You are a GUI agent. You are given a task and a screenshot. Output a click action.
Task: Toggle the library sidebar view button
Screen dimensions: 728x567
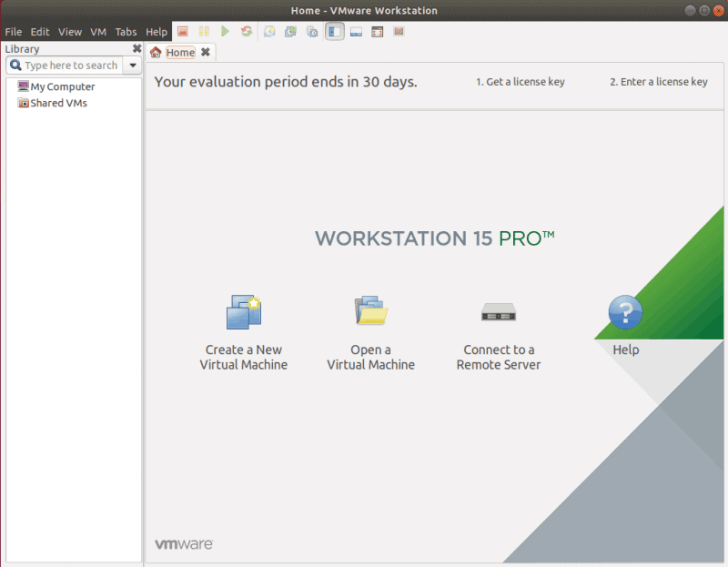pyautogui.click(x=334, y=32)
